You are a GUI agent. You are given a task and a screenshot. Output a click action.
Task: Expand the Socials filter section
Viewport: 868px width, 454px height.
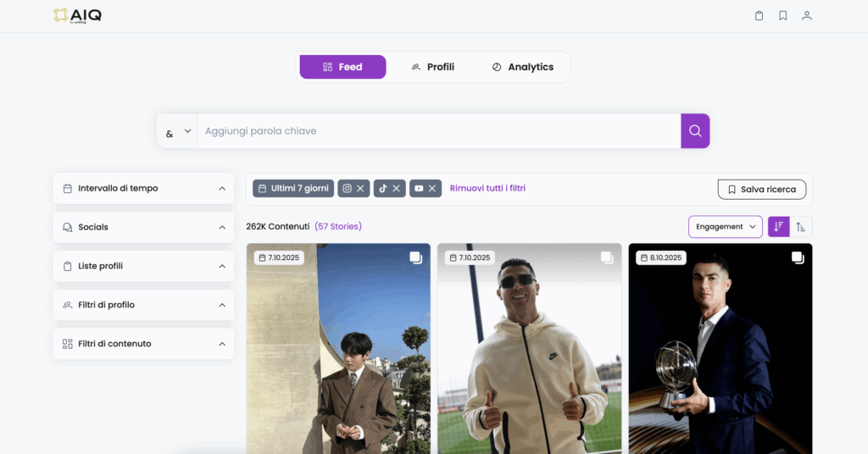tap(143, 227)
